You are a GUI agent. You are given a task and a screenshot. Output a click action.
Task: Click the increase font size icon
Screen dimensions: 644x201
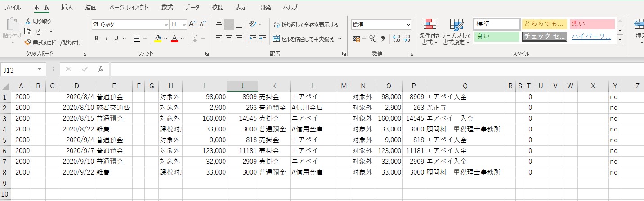pos(192,24)
